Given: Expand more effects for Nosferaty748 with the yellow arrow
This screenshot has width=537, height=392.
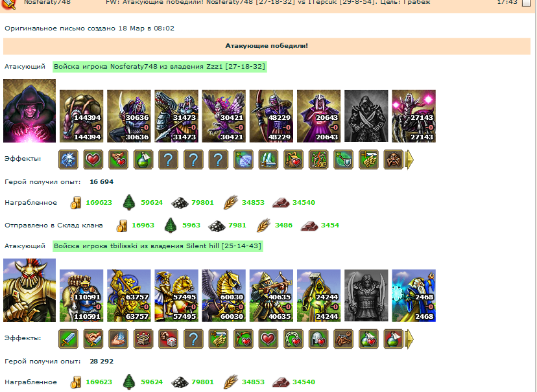Looking at the screenshot, I should 409,159.
